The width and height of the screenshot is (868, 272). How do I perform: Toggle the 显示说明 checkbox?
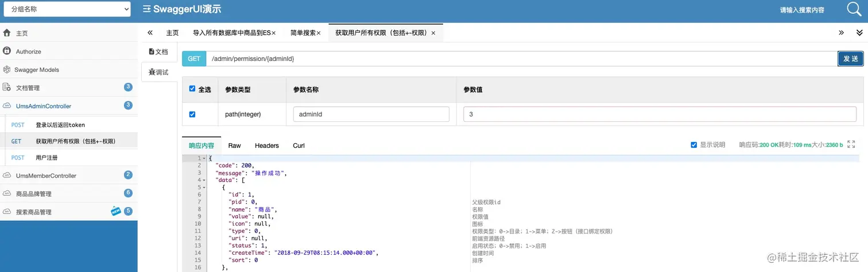coord(693,145)
